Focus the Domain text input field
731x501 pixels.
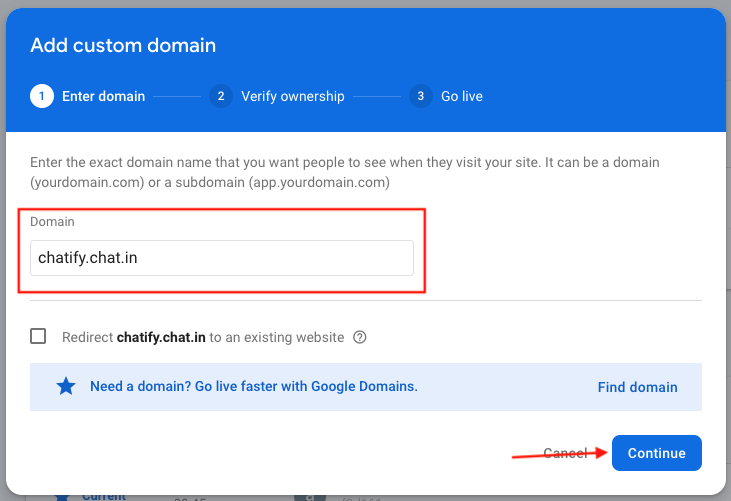point(221,258)
